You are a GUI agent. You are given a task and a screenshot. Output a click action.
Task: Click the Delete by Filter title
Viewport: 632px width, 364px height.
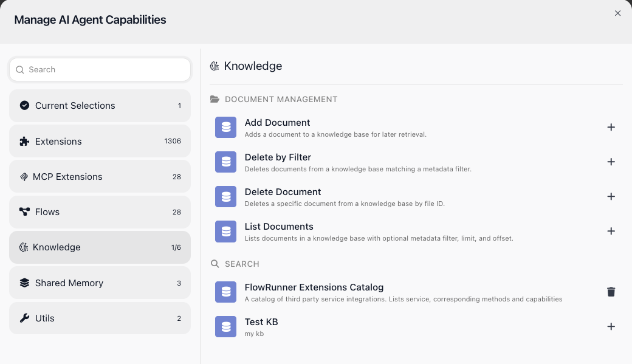pyautogui.click(x=278, y=157)
